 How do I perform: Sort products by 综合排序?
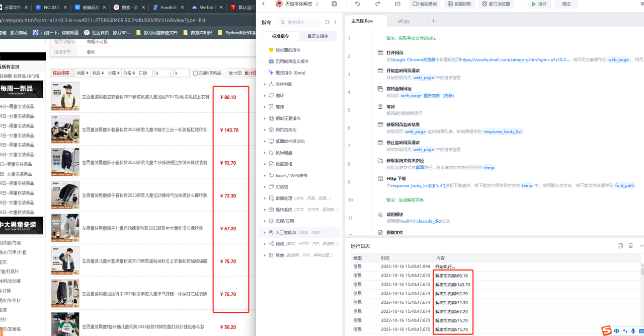[62, 73]
